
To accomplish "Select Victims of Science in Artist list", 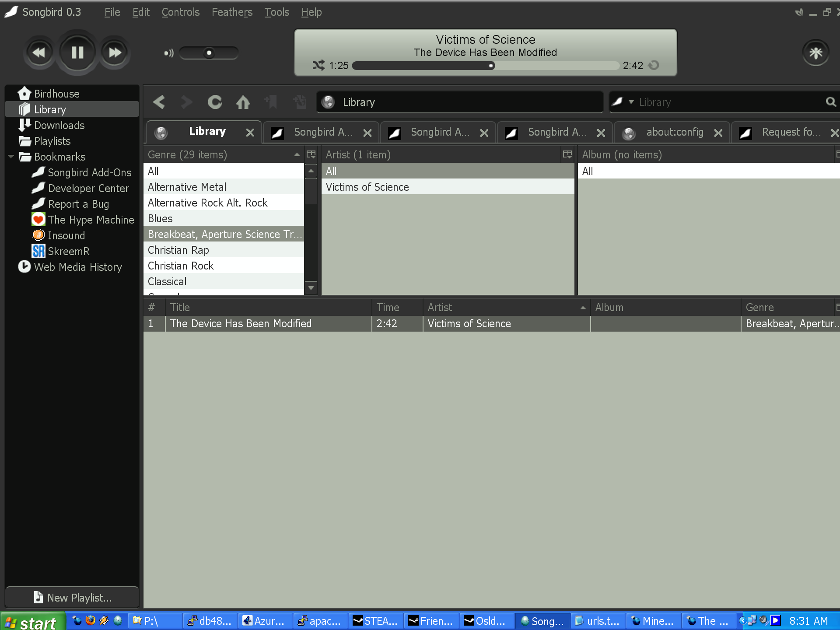I will [x=448, y=187].
